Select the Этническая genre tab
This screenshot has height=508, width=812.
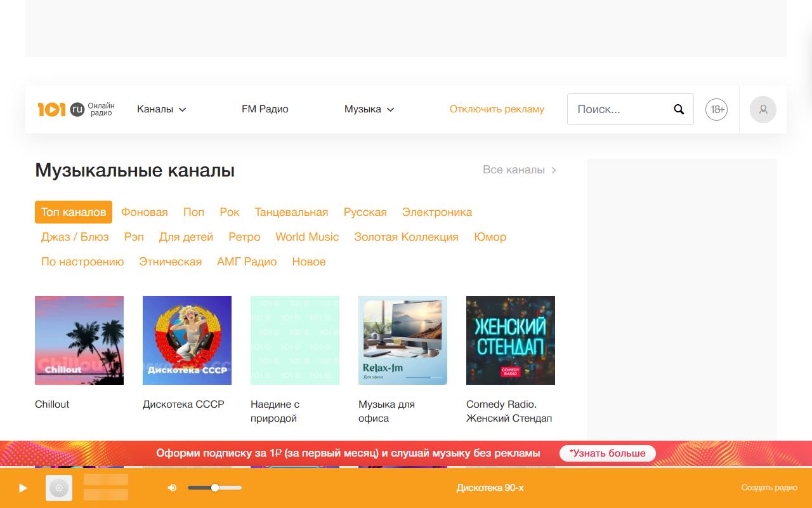[x=171, y=262]
